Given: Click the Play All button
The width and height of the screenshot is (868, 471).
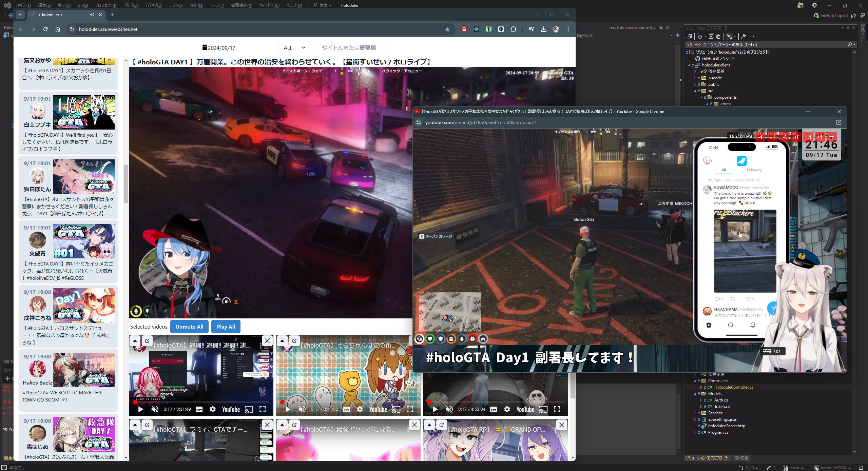Looking at the screenshot, I should [226, 326].
